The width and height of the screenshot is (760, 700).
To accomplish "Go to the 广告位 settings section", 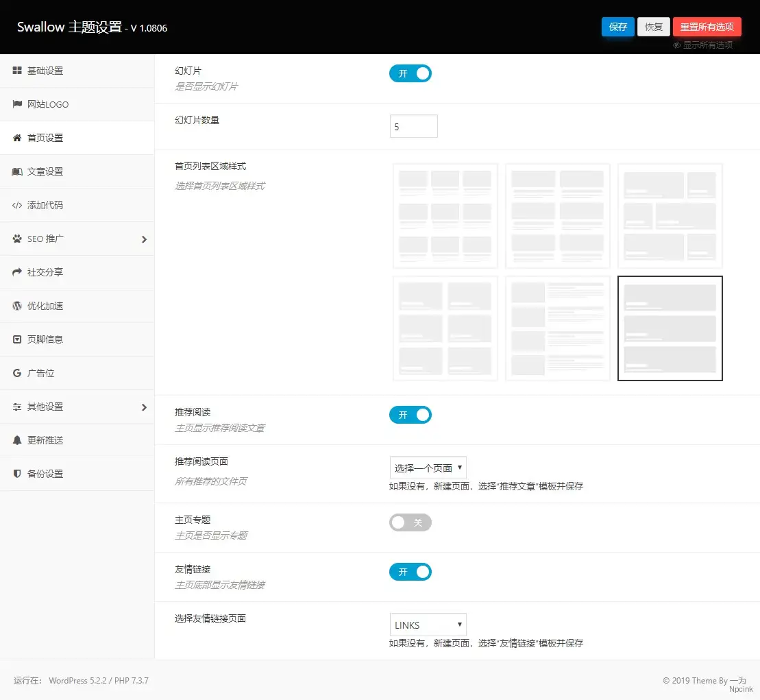I will (40, 373).
